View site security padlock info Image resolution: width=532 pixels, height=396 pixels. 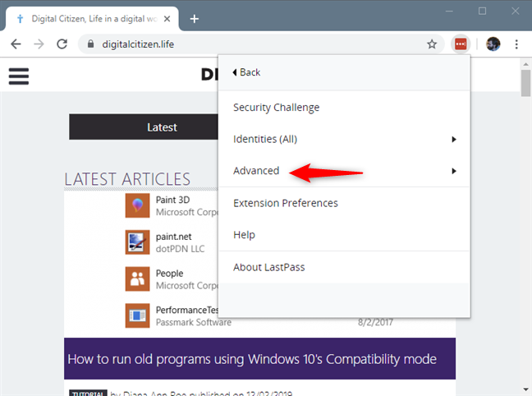click(x=90, y=44)
